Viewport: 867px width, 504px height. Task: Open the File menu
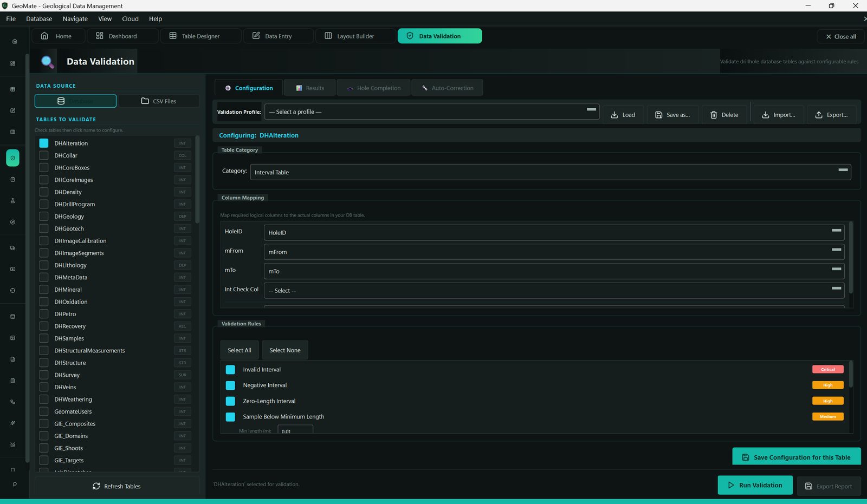[x=11, y=19]
